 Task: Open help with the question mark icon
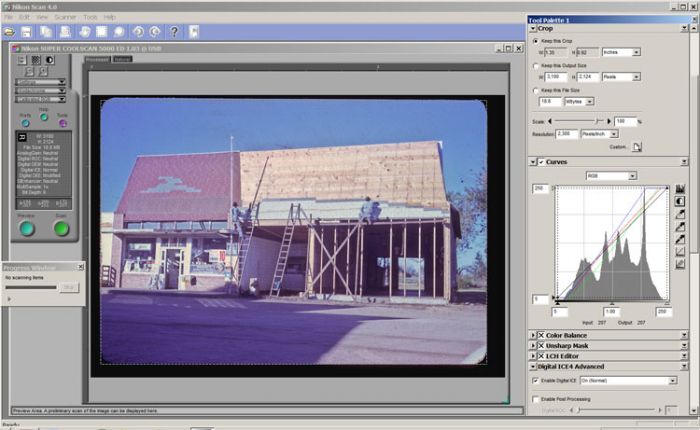[174, 32]
